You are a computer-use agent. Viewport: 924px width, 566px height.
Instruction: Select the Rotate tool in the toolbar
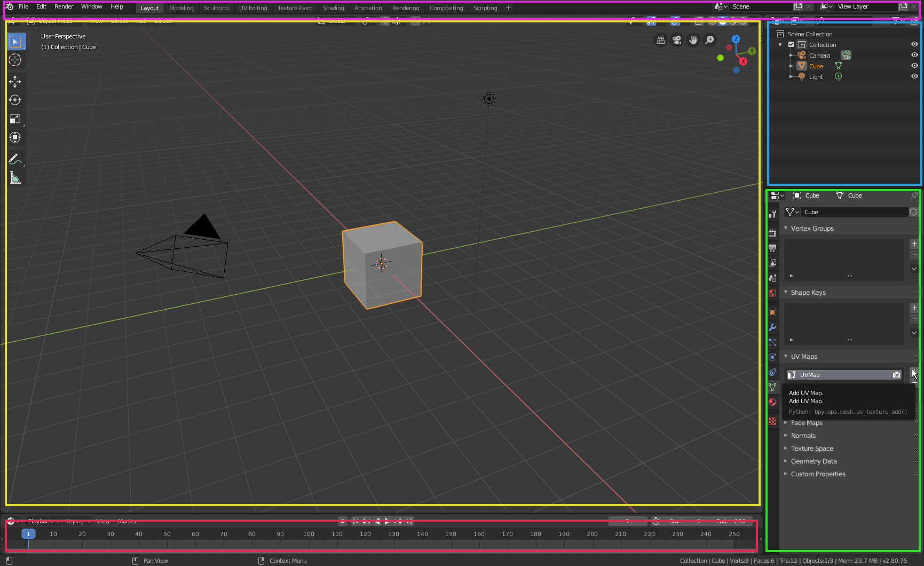pyautogui.click(x=15, y=100)
